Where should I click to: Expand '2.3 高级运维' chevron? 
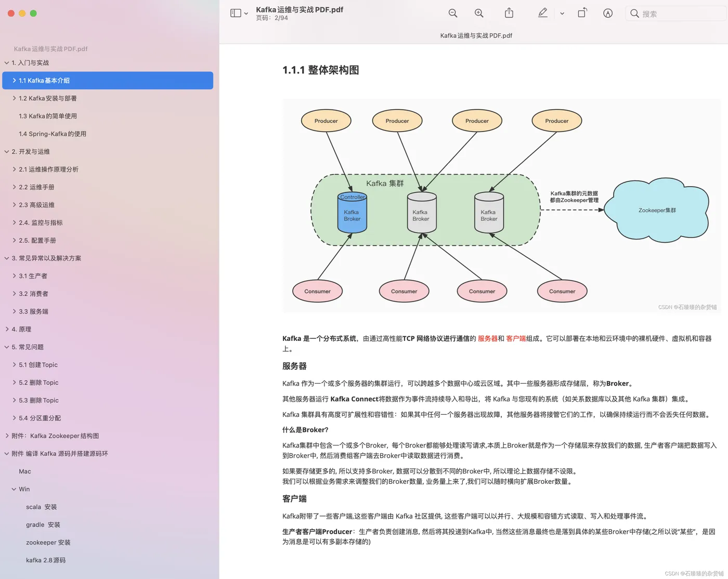pos(14,205)
